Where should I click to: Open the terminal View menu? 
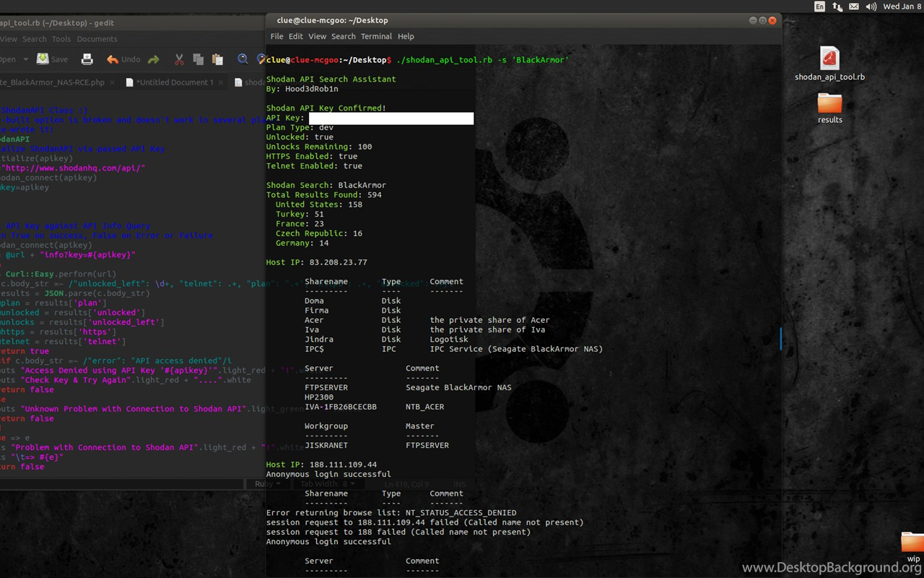(318, 36)
